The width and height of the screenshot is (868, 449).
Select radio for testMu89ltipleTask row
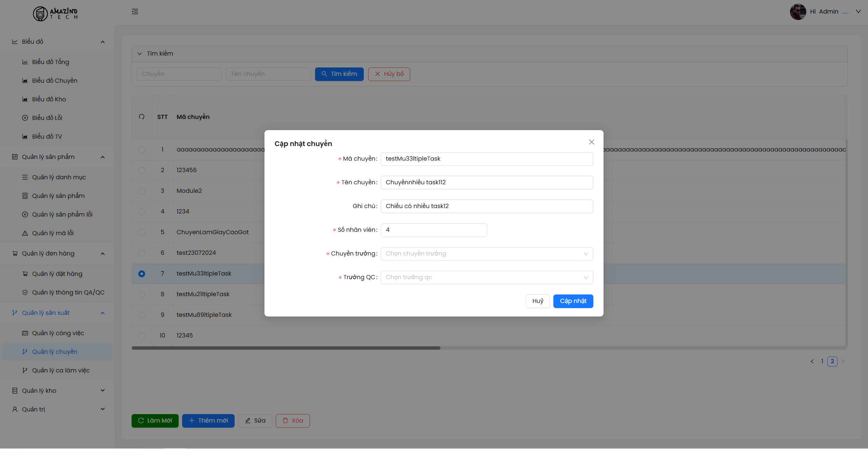[142, 315]
